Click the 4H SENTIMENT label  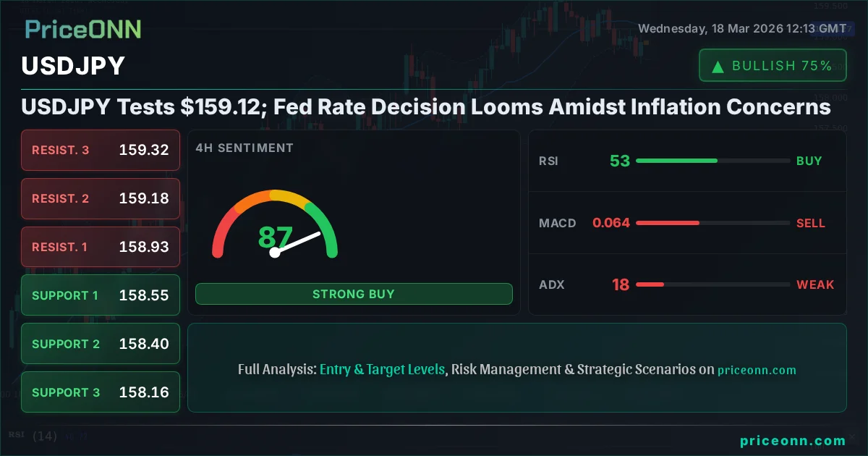tap(244, 148)
